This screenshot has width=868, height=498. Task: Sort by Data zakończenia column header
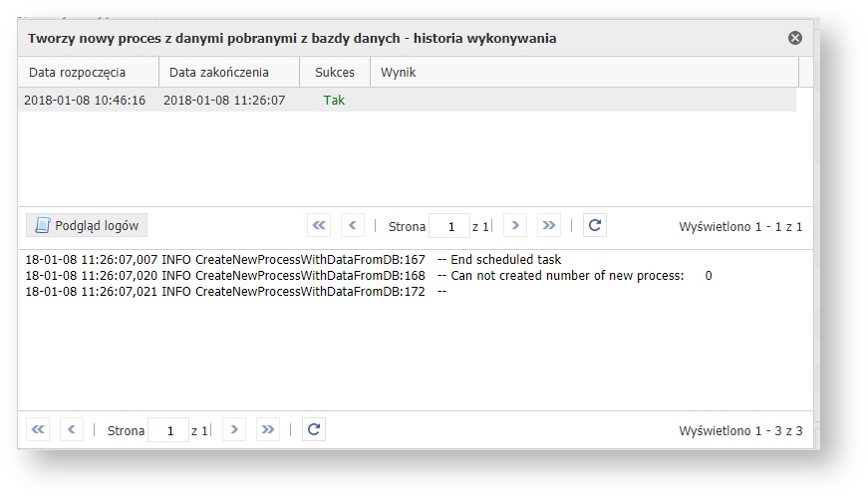coord(228,72)
